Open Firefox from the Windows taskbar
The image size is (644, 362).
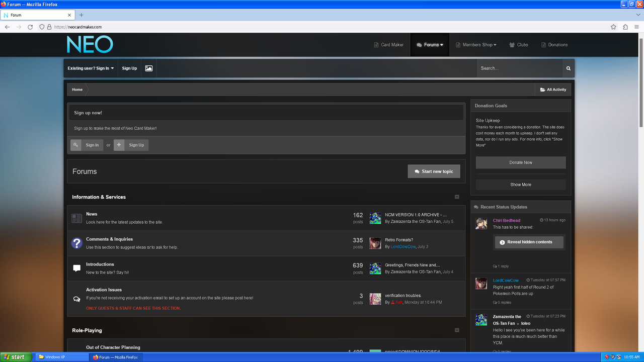pos(116,357)
